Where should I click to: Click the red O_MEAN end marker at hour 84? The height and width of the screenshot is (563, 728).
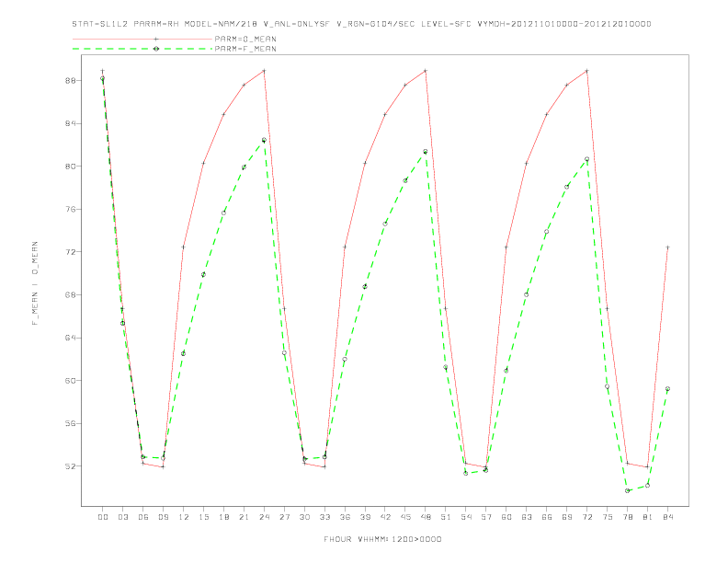[667, 247]
